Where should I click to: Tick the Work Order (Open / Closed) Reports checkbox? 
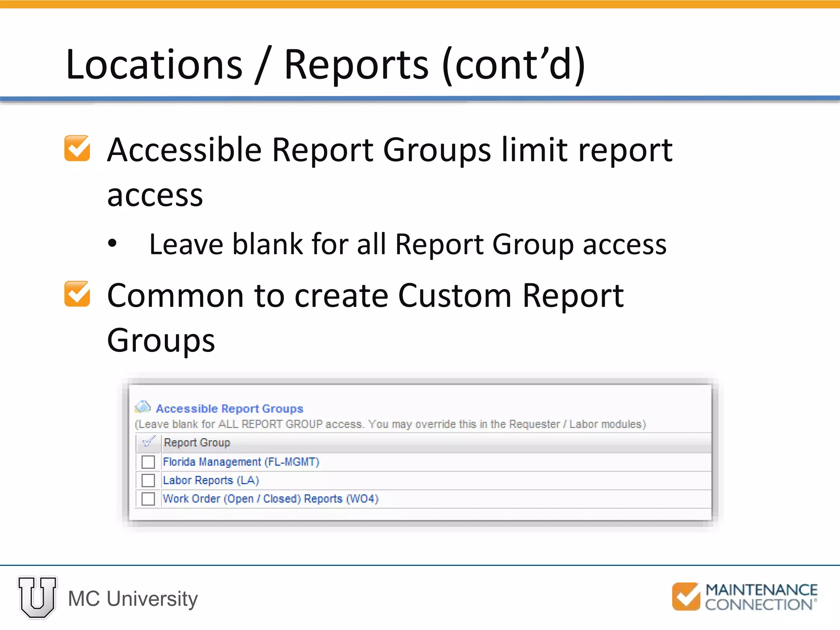148,499
